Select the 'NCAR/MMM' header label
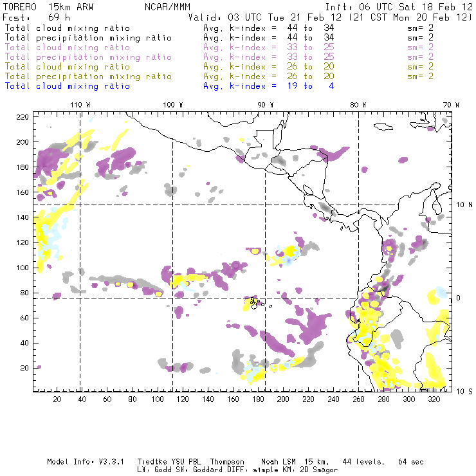The image size is (476, 476). [x=167, y=7]
